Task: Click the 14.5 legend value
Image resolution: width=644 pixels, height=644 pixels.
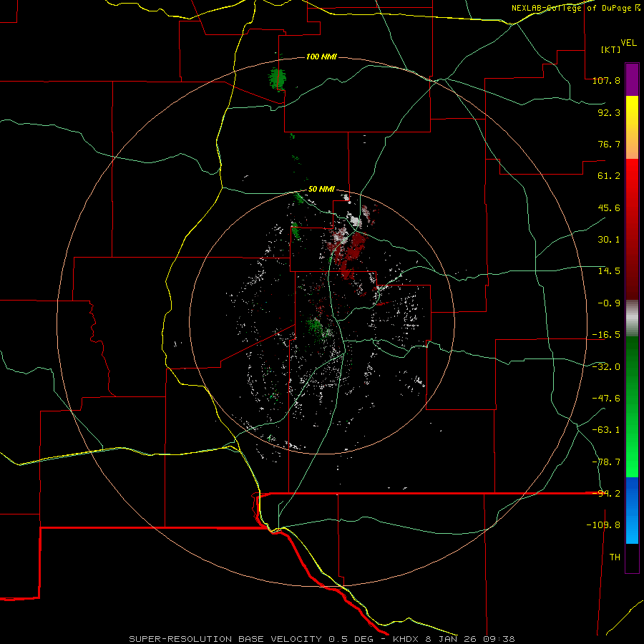Action: pos(609,271)
